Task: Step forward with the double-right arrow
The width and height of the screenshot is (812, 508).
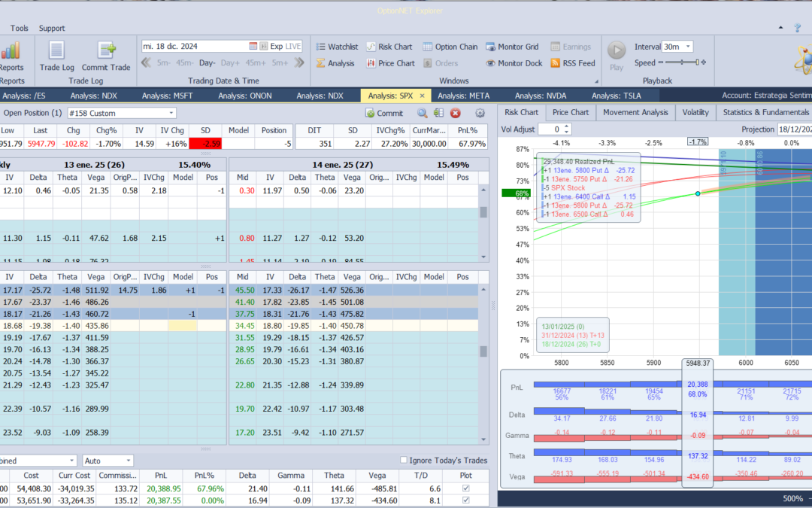Action: 298,62
